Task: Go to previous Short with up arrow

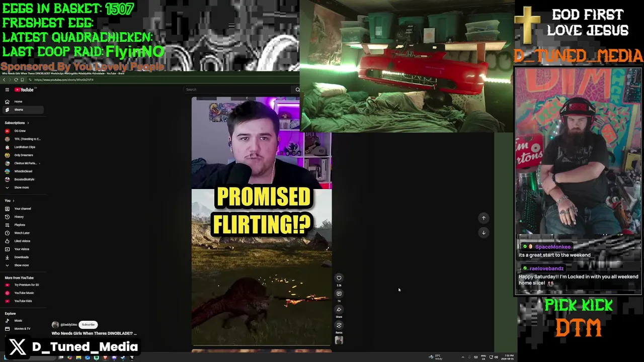Action: tap(484, 218)
